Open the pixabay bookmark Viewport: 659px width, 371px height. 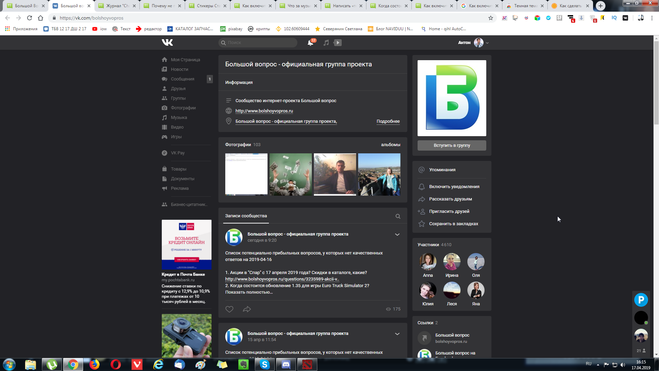click(231, 29)
